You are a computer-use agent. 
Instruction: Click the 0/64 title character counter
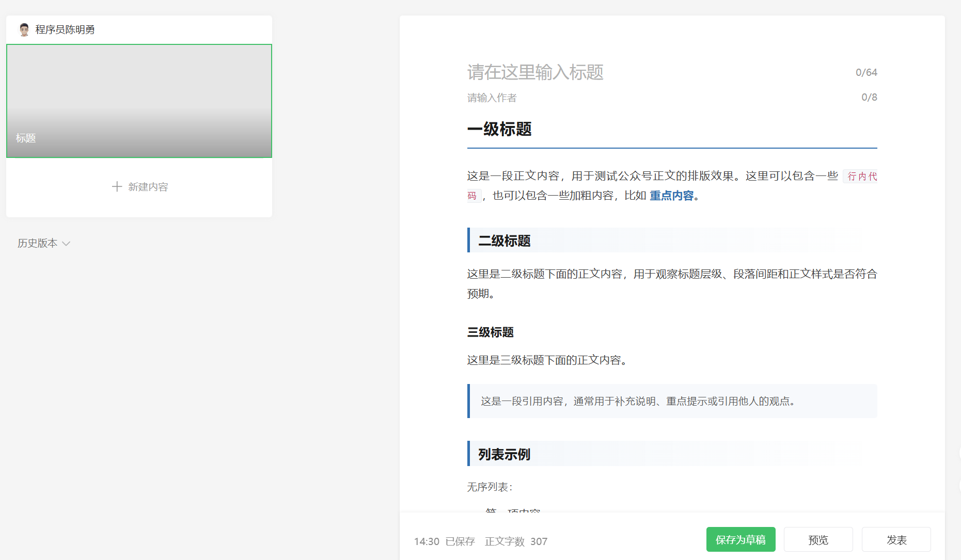click(x=866, y=72)
